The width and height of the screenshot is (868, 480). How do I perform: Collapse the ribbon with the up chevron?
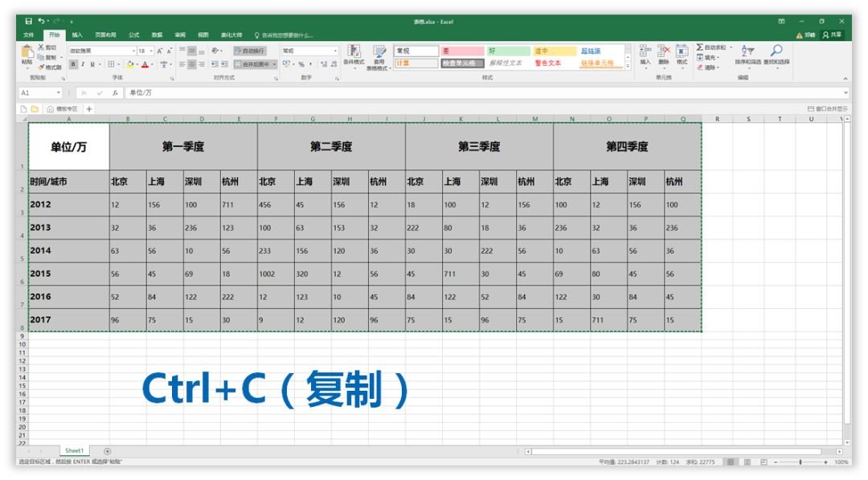845,79
